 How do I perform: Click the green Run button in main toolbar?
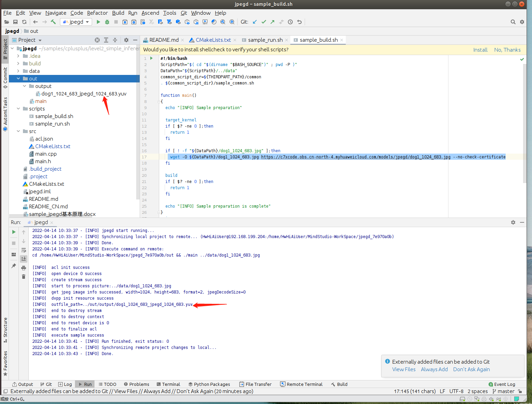tap(98, 22)
